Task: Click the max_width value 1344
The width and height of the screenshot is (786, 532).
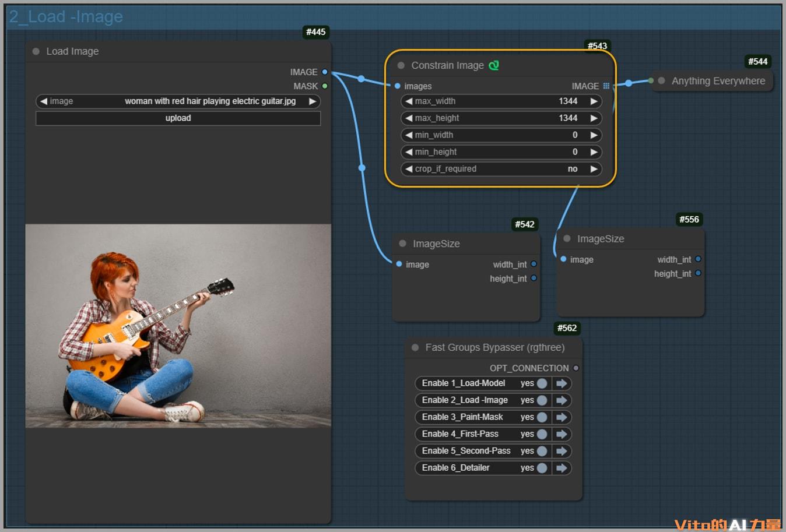Action: [x=568, y=101]
